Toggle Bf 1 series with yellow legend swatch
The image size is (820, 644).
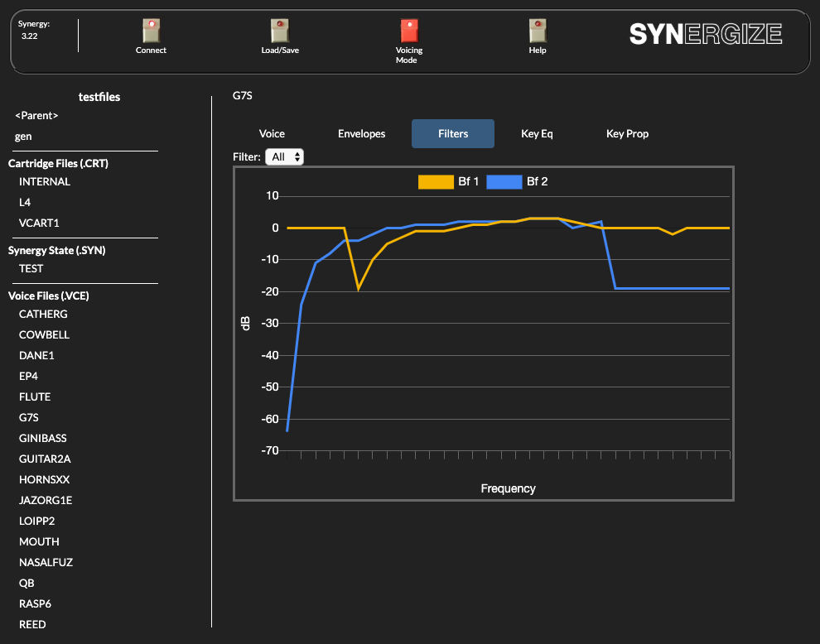436,182
